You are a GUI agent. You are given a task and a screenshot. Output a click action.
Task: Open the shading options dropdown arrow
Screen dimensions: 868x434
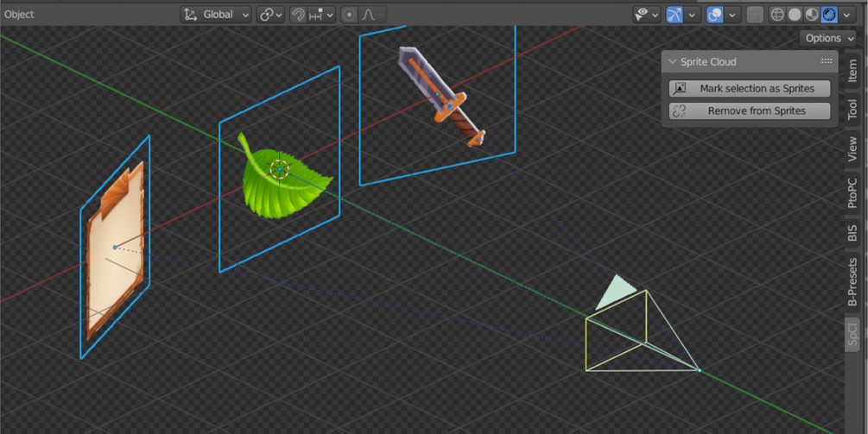pos(846,15)
